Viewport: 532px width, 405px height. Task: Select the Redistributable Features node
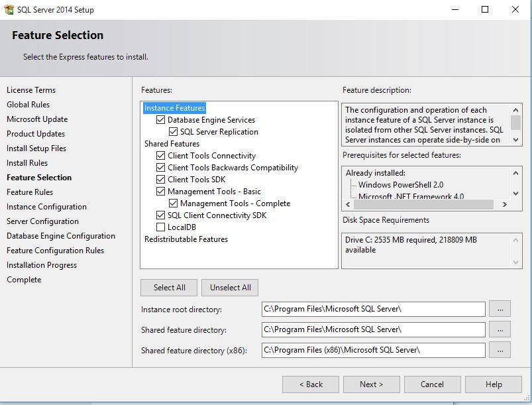click(x=186, y=239)
